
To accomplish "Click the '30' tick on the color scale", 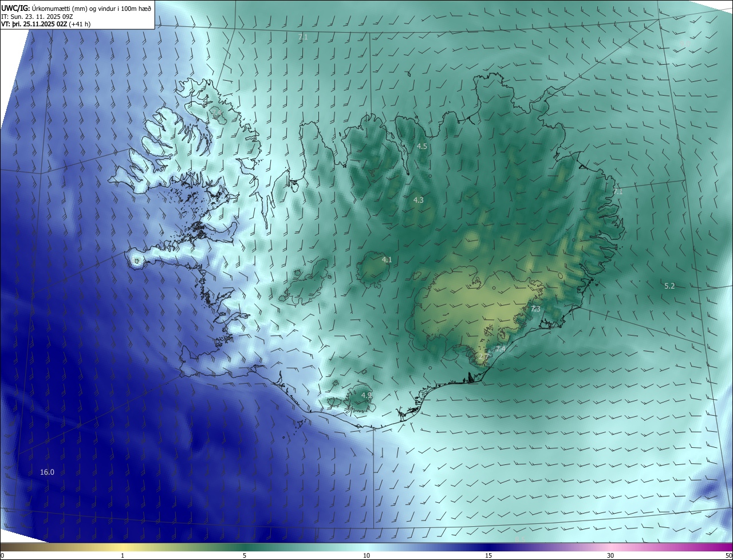I will click(610, 556).
